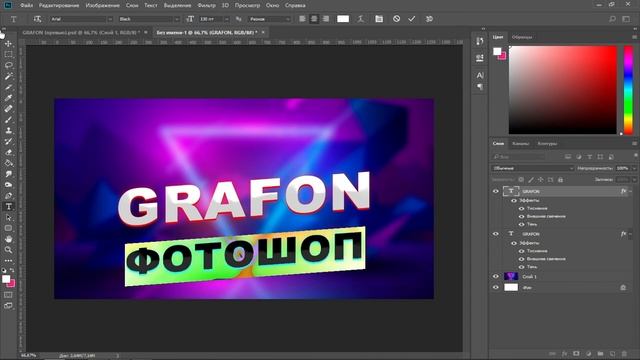Align text right
640x360 pixels.
[326, 19]
